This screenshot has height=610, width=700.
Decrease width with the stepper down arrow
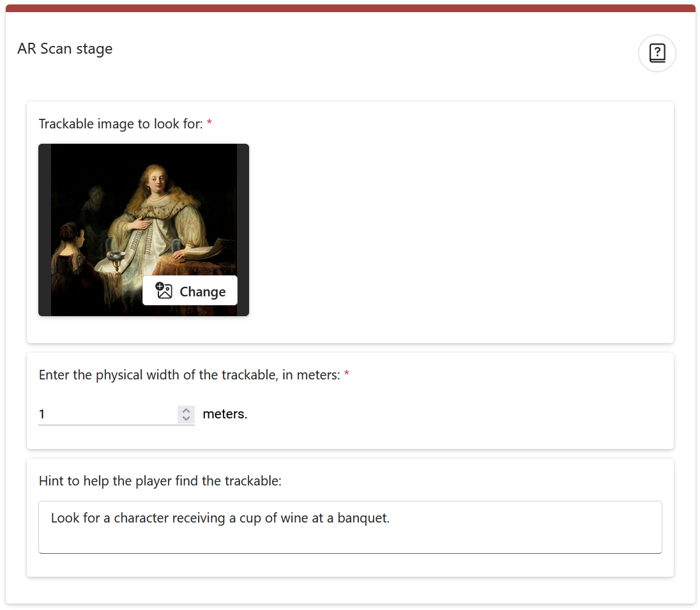186,418
